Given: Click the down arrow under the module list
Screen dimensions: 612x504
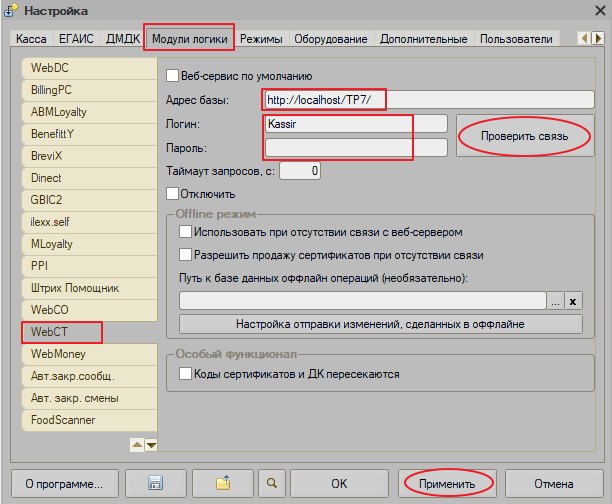Looking at the screenshot, I should tap(151, 445).
